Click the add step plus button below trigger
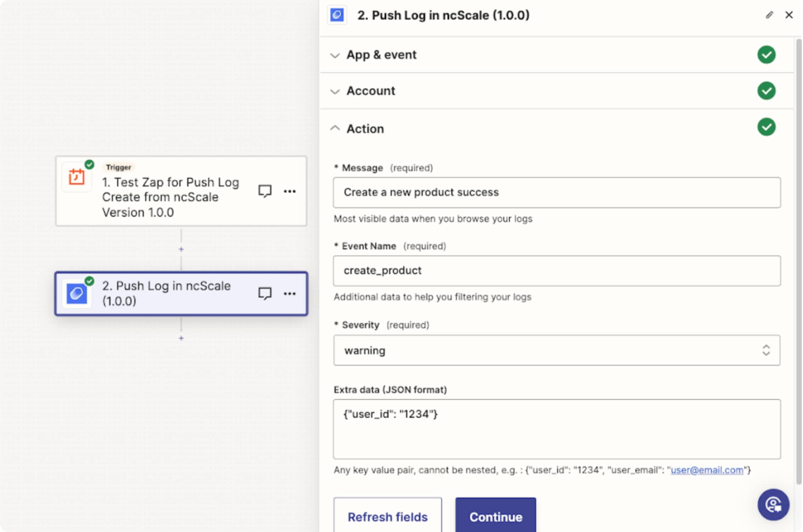Viewport: 803px width, 532px height. coord(181,249)
